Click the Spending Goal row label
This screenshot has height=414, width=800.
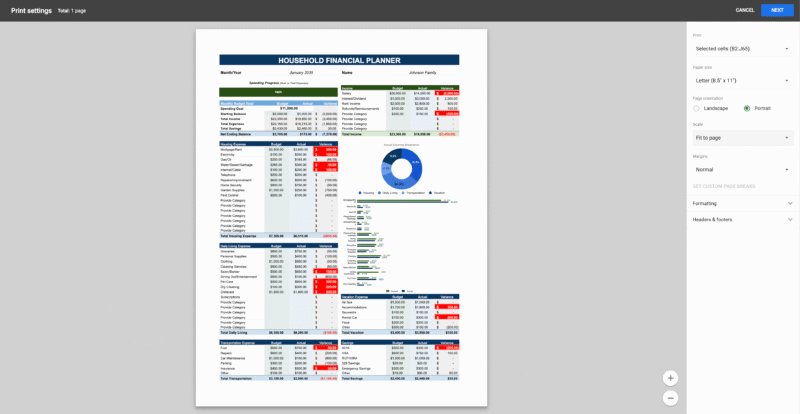coord(232,108)
